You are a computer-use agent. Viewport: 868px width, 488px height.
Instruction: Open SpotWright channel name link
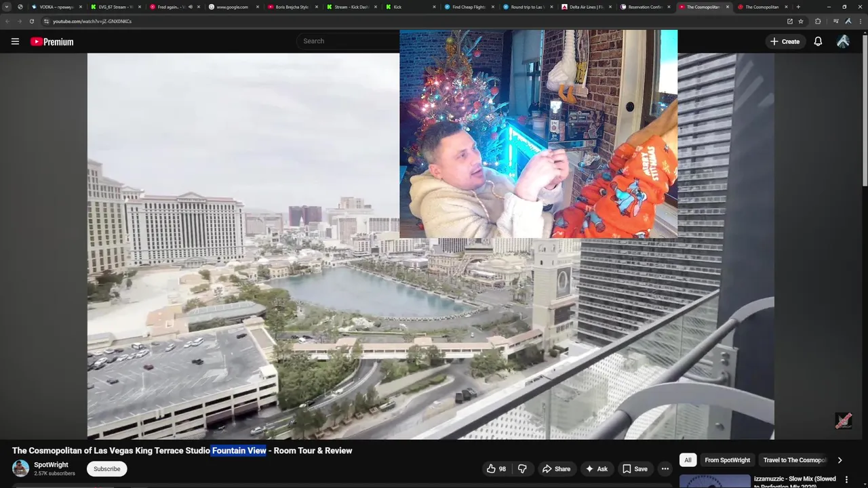pyautogui.click(x=51, y=465)
